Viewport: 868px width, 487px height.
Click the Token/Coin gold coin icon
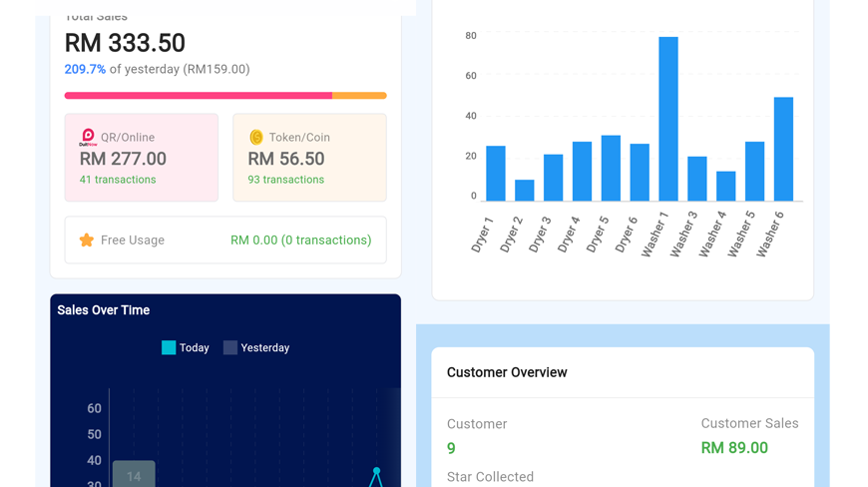pos(256,137)
